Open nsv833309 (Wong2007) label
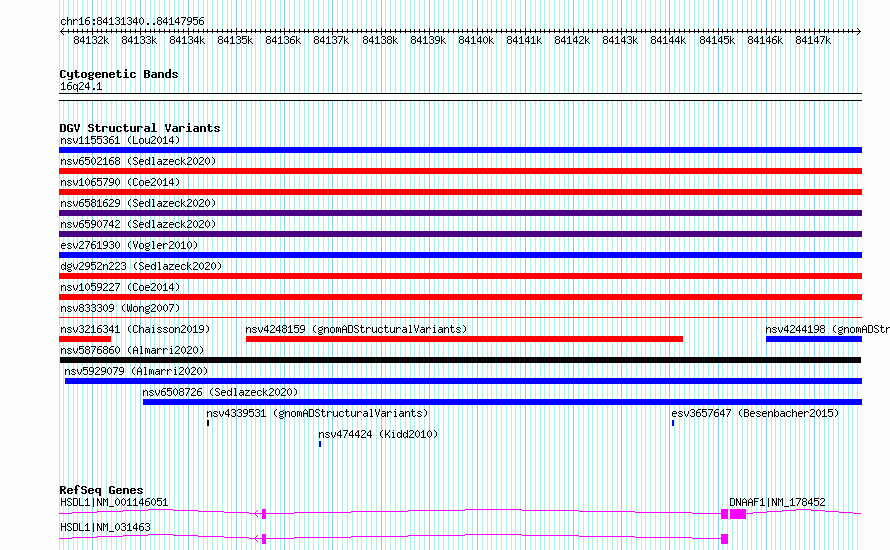The width and height of the screenshot is (890, 550). click(x=120, y=308)
